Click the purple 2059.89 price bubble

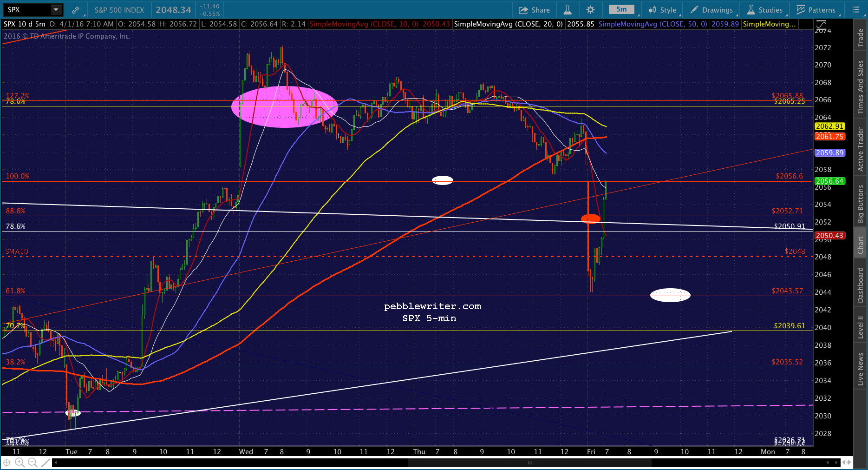830,153
